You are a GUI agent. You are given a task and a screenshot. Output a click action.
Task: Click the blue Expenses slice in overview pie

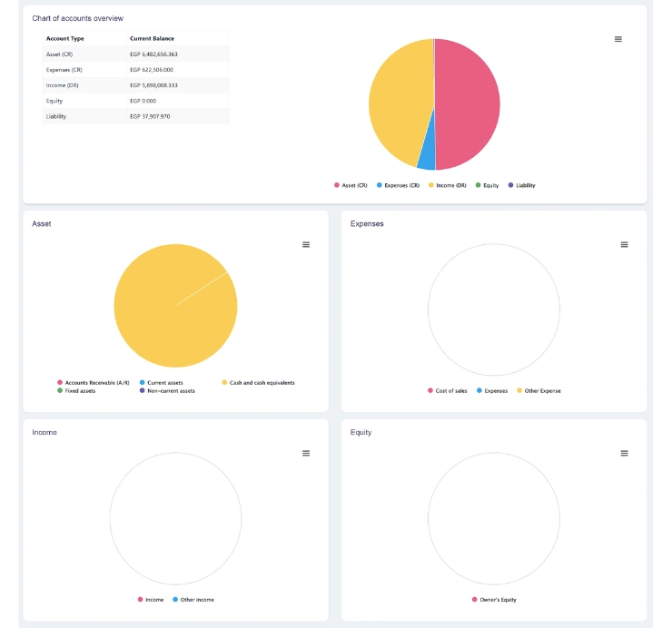(426, 162)
